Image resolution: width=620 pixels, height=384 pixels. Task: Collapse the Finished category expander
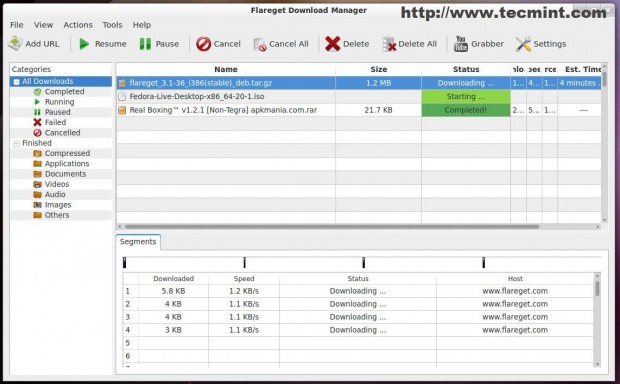click(x=16, y=144)
